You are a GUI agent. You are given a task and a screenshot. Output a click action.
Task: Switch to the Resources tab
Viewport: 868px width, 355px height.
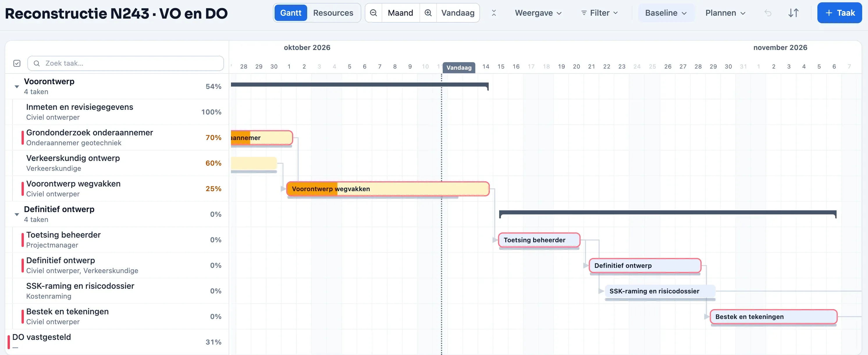pos(333,13)
